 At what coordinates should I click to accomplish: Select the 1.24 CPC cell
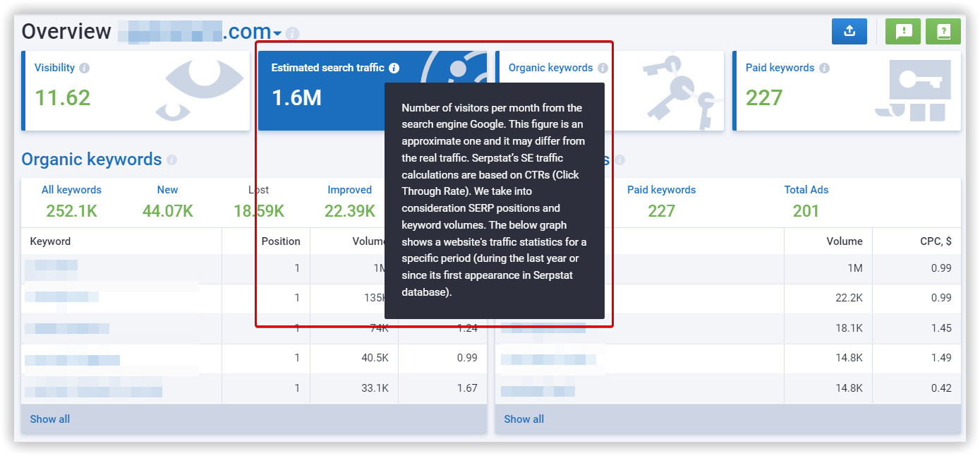click(467, 328)
